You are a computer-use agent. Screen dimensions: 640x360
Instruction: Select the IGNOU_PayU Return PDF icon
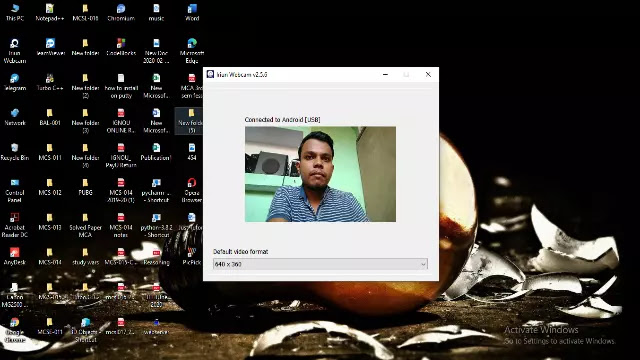121,156
